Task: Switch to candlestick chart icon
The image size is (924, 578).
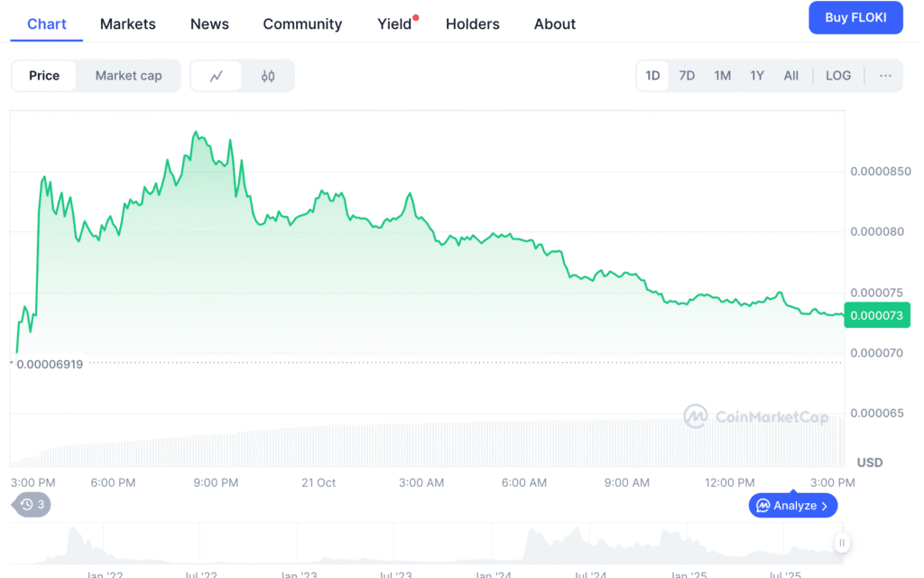Action: (x=268, y=76)
